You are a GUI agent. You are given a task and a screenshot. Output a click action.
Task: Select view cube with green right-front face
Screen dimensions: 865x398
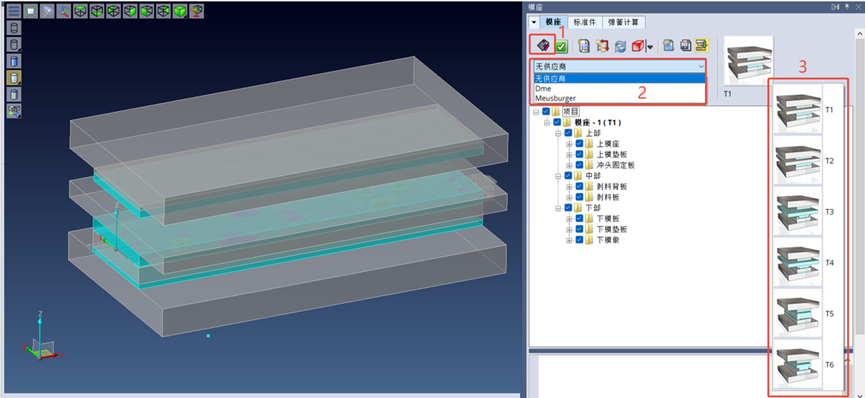[130, 11]
